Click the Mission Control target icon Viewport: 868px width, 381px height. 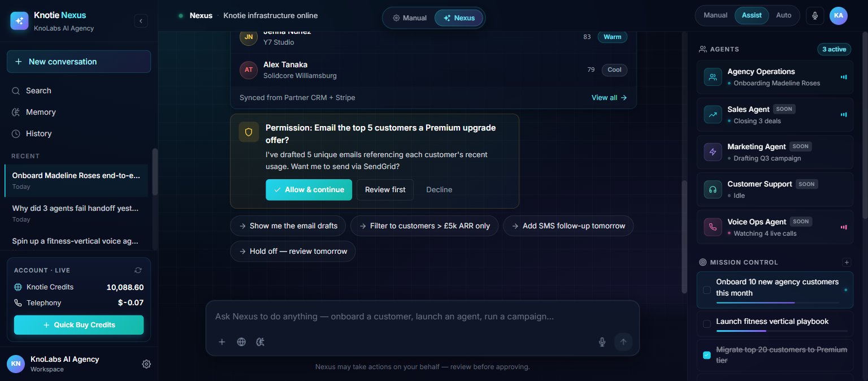tap(703, 262)
